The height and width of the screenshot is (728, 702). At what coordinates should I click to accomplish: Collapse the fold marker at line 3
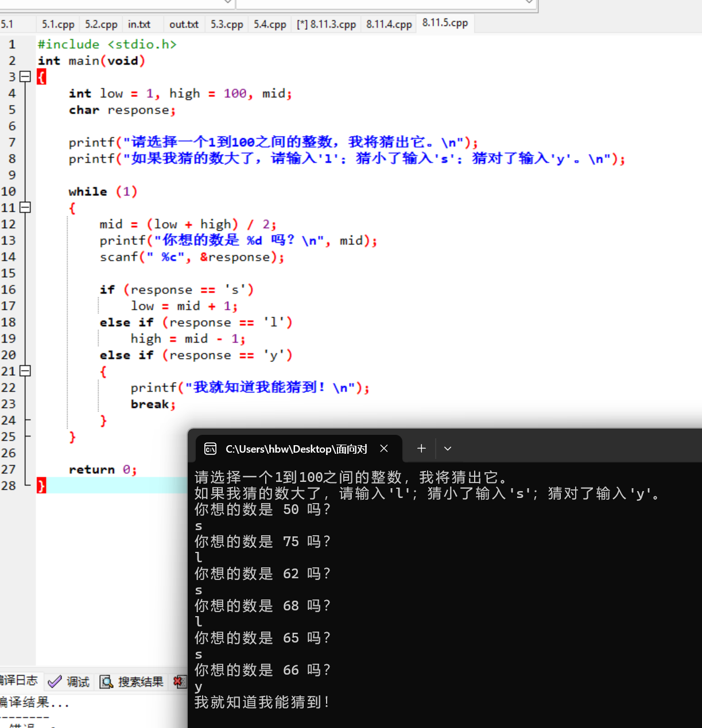[x=25, y=76]
